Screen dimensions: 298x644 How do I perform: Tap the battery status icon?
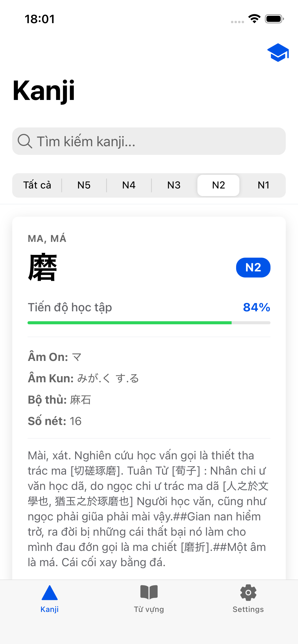coord(274,19)
